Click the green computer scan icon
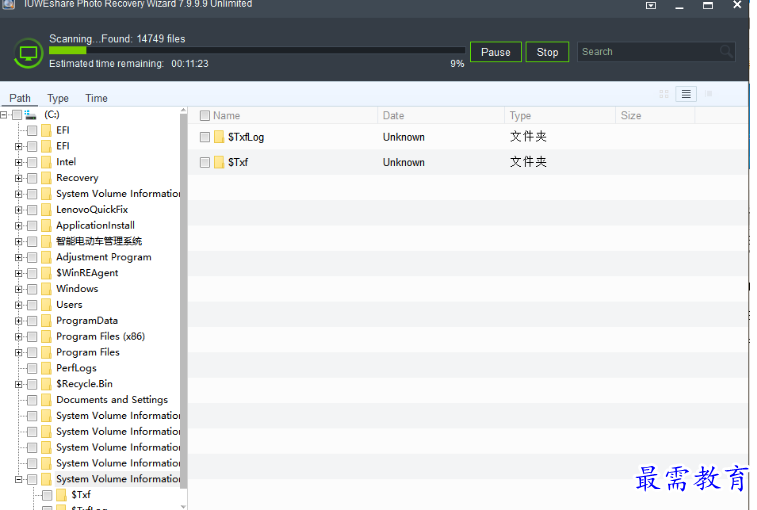Screen dimensions: 757x510 pyautogui.click(x=28, y=53)
